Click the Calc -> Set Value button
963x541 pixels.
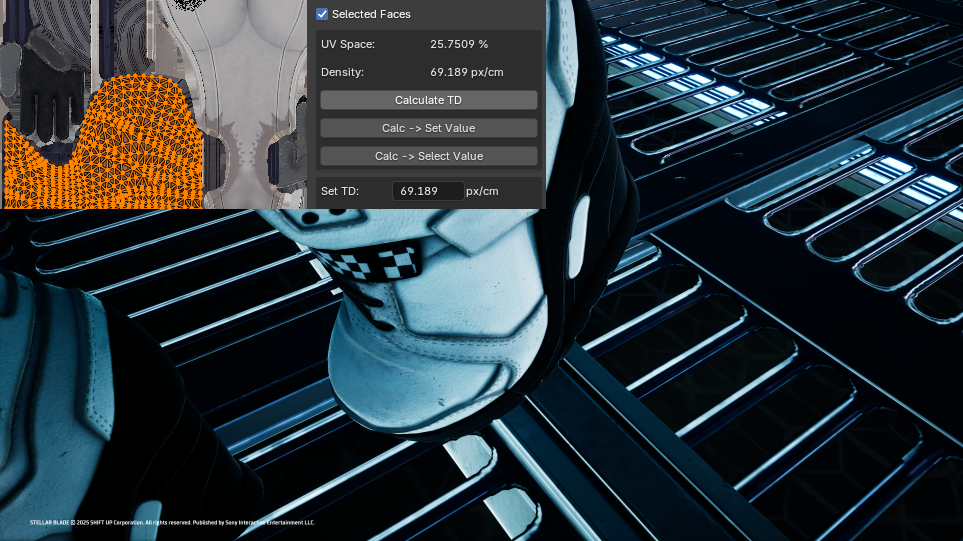click(429, 128)
